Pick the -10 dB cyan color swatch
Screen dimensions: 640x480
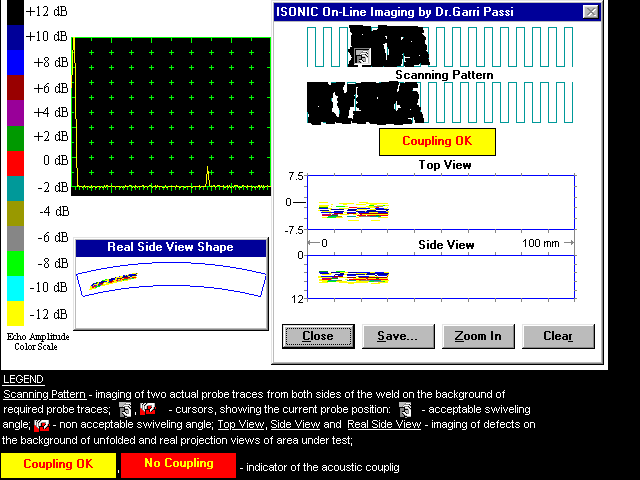pyautogui.click(x=10, y=288)
